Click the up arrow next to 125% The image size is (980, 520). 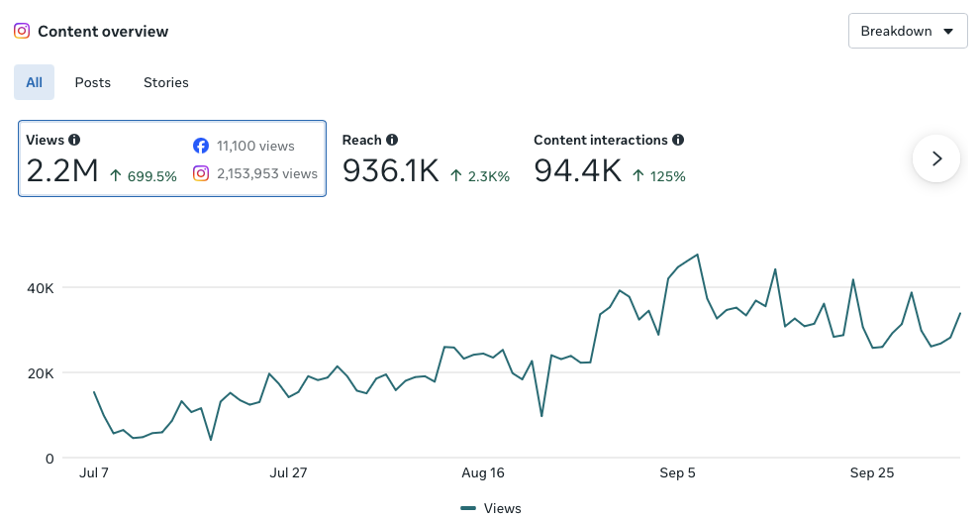(x=638, y=176)
